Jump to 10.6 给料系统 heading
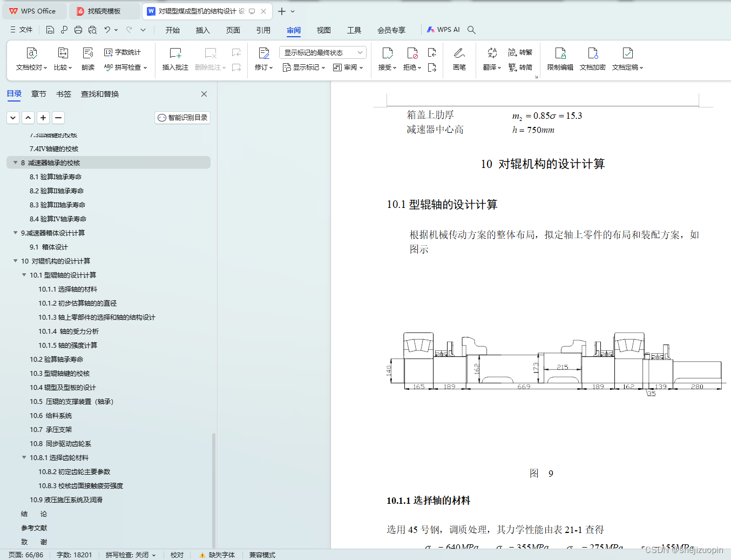This screenshot has height=560, width=731. point(51,415)
